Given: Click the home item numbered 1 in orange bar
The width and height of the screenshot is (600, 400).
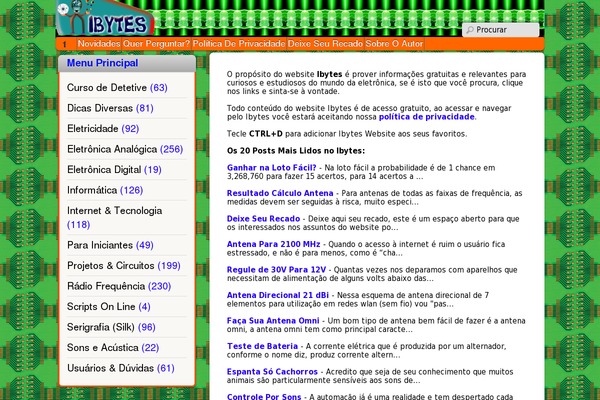Looking at the screenshot, I should pyautogui.click(x=64, y=44).
